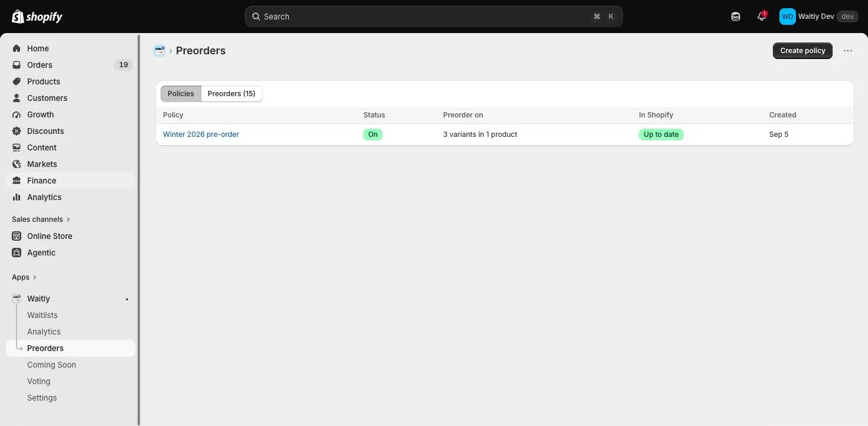The height and width of the screenshot is (426, 868).
Task: Click the Policy column header
Action: (x=173, y=115)
